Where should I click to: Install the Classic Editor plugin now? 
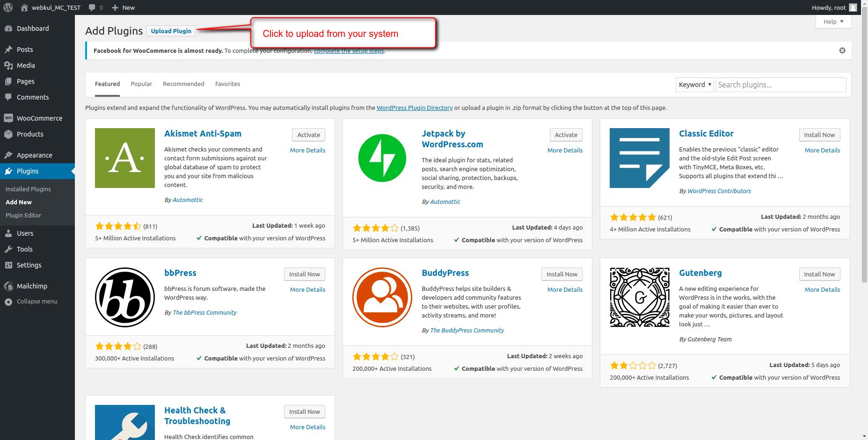[819, 135]
